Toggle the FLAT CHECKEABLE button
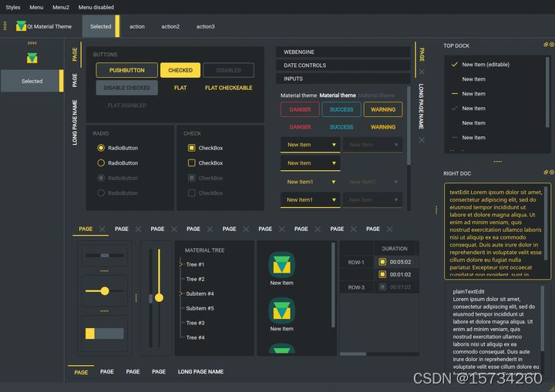The image size is (555, 392). pyautogui.click(x=229, y=88)
